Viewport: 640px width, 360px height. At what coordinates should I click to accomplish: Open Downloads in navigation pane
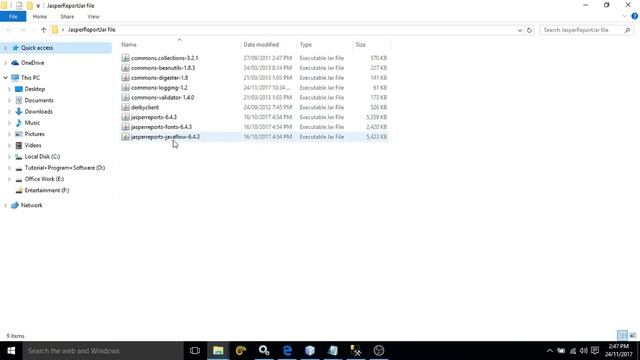click(x=38, y=111)
